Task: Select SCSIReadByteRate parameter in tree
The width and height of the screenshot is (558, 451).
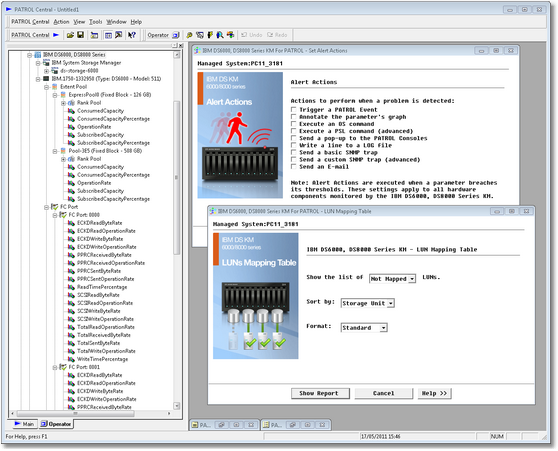Action: (98, 295)
